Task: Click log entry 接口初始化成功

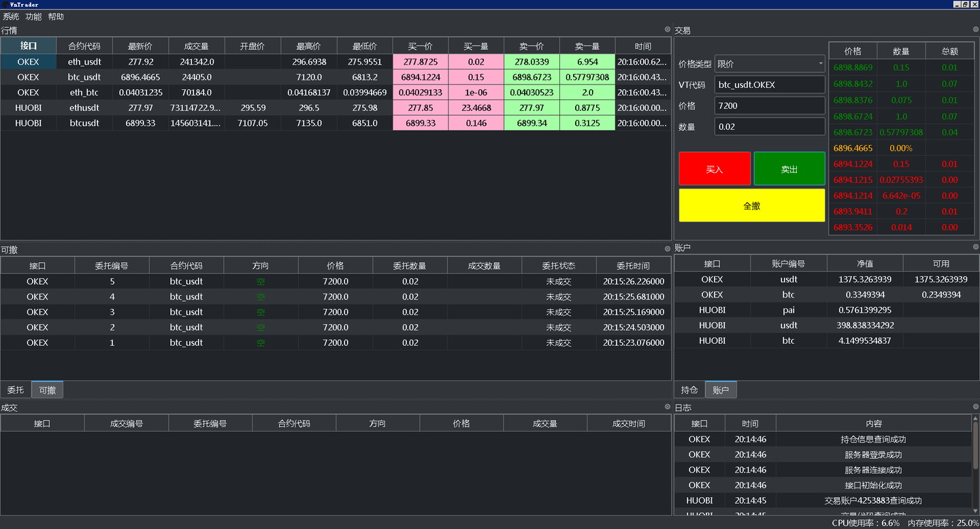Action: [x=874, y=485]
